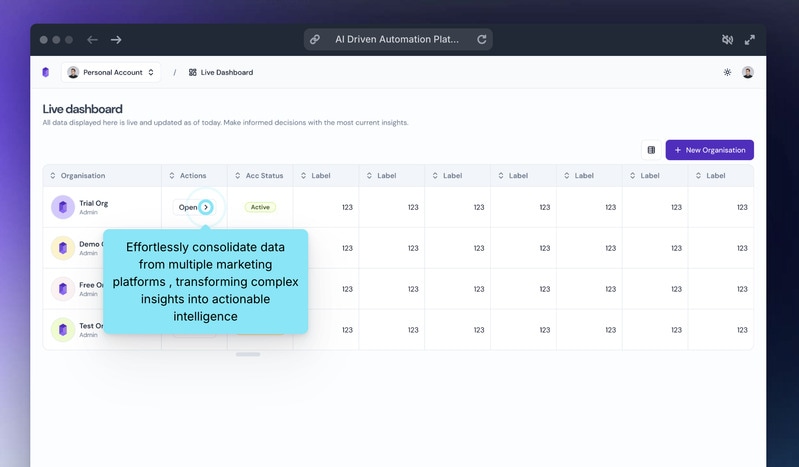Screen dimensions: 799x467
Task: Sort by the Organisation column header
Action: click(x=82, y=176)
